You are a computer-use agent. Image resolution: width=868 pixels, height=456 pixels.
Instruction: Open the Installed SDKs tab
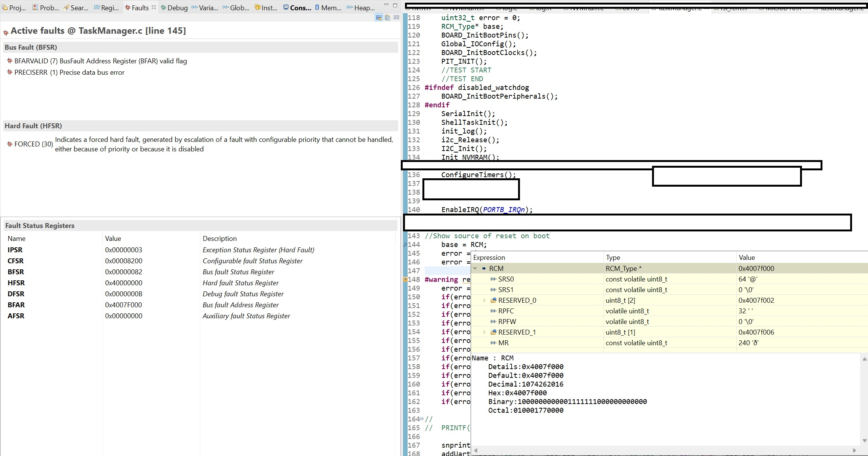coord(266,8)
